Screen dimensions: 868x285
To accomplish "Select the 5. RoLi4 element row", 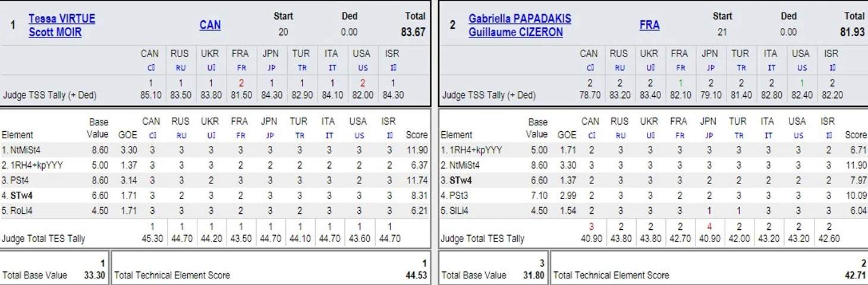I will [x=215, y=210].
